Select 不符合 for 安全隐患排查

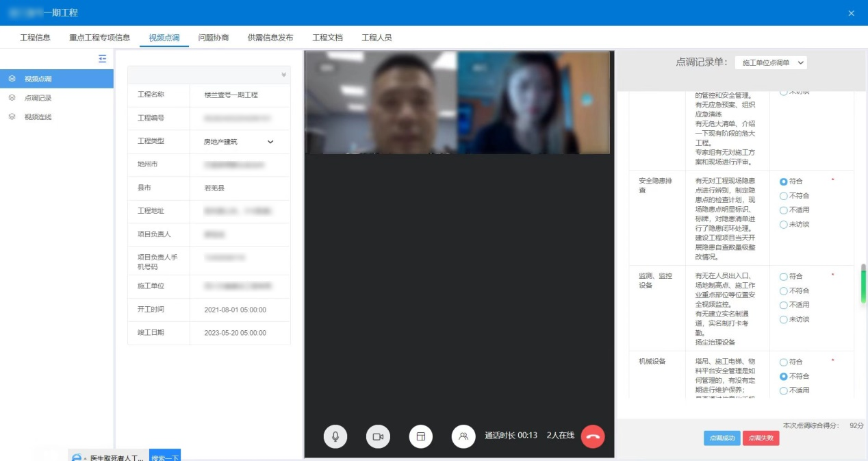(784, 196)
